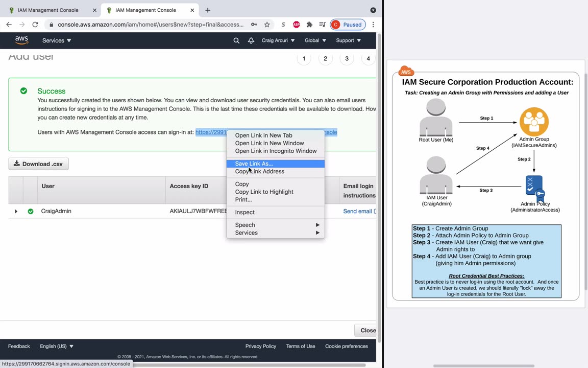The height and width of the screenshot is (368, 588).
Task: Choose Open Link in New Window
Action: tap(276, 143)
